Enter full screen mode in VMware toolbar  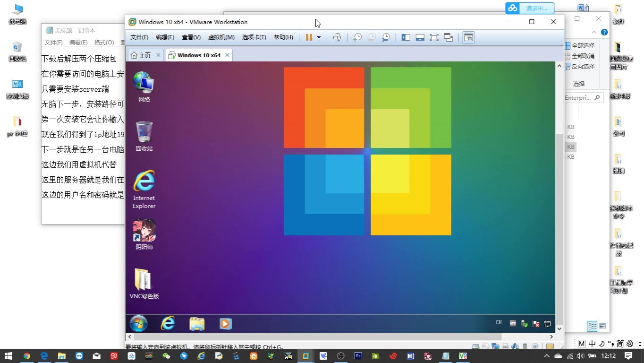(x=434, y=37)
